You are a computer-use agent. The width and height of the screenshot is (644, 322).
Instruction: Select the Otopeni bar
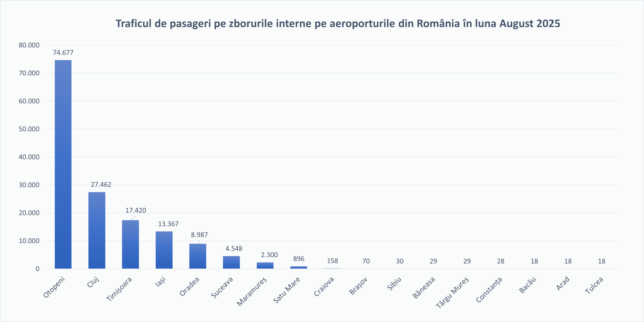[x=63, y=164]
